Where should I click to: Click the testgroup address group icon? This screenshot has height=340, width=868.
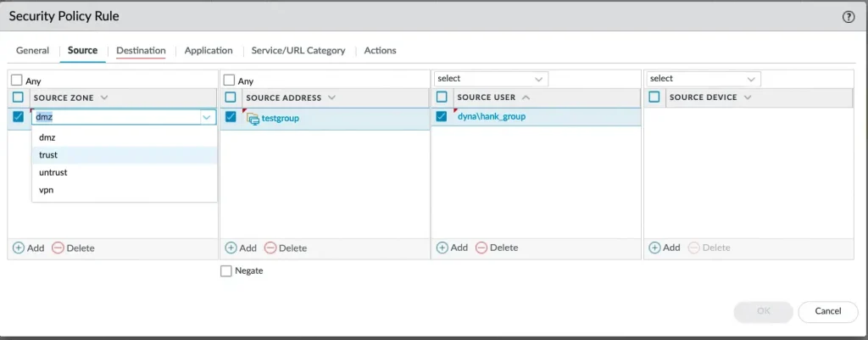[253, 118]
